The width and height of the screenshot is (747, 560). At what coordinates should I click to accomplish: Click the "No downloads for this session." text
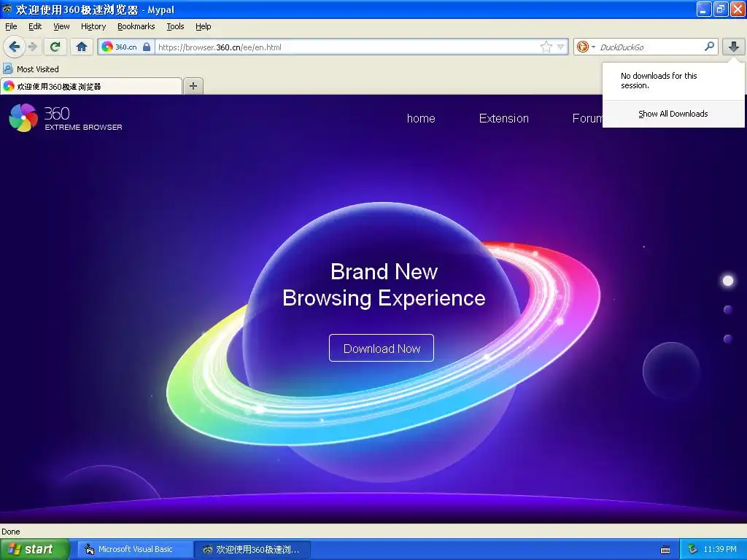pos(659,80)
